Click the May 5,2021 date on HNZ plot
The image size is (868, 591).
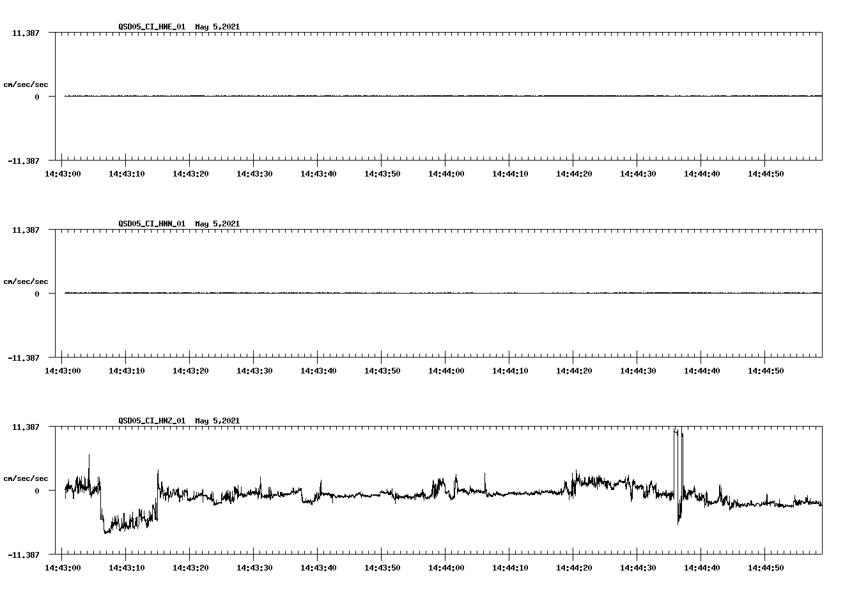217,421
